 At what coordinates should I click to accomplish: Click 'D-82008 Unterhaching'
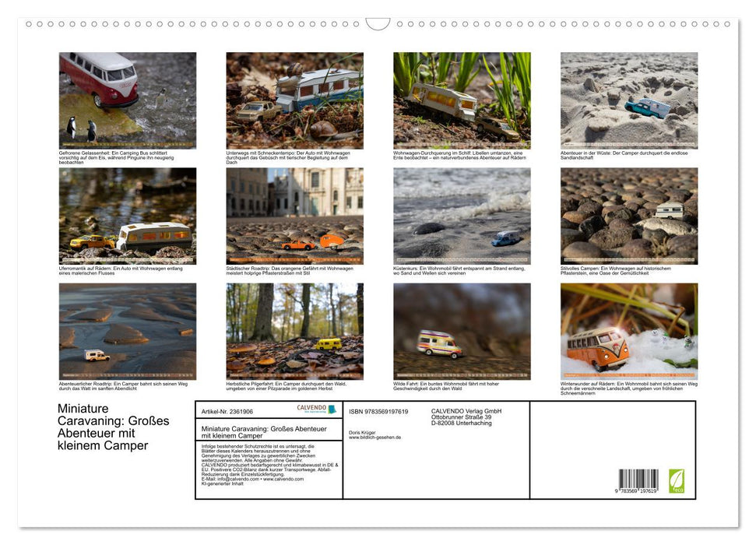462,423
